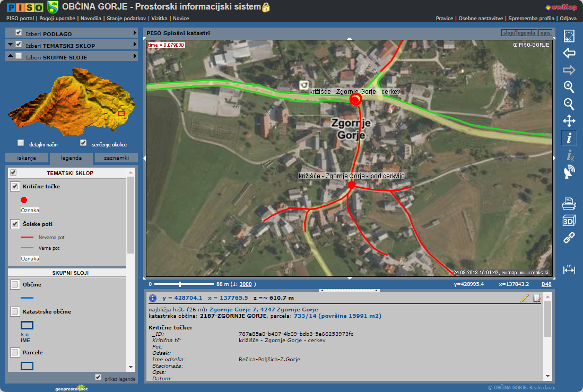Switch to the iskanje tab
583x392 pixels.
click(27, 158)
